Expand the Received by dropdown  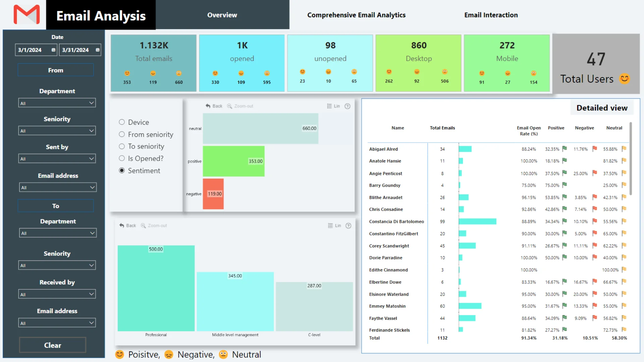tap(57, 294)
